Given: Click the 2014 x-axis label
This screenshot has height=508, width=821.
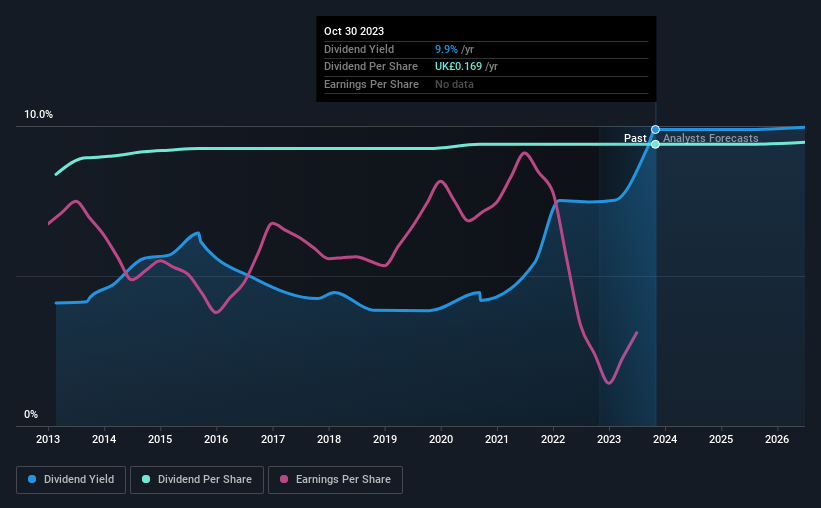Looking at the screenshot, I should coord(104,439).
